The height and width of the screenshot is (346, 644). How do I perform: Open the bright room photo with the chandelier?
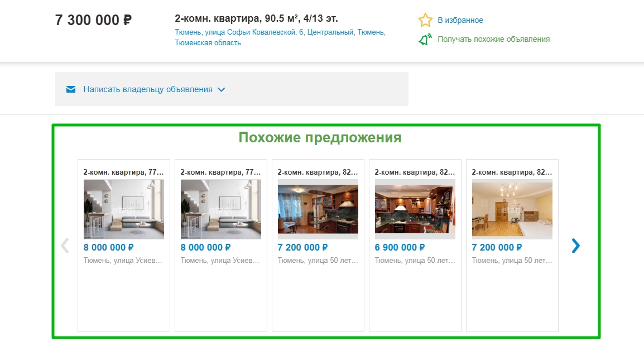coord(512,209)
